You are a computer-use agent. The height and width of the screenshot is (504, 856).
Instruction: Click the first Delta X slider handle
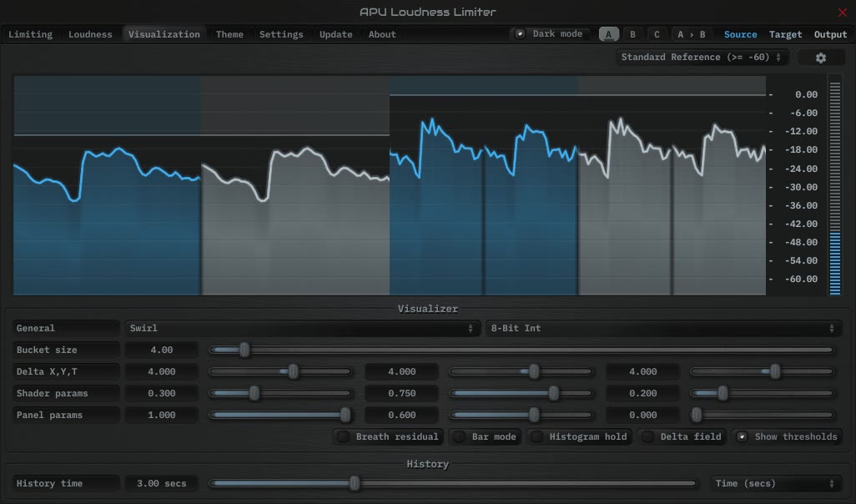click(x=293, y=371)
